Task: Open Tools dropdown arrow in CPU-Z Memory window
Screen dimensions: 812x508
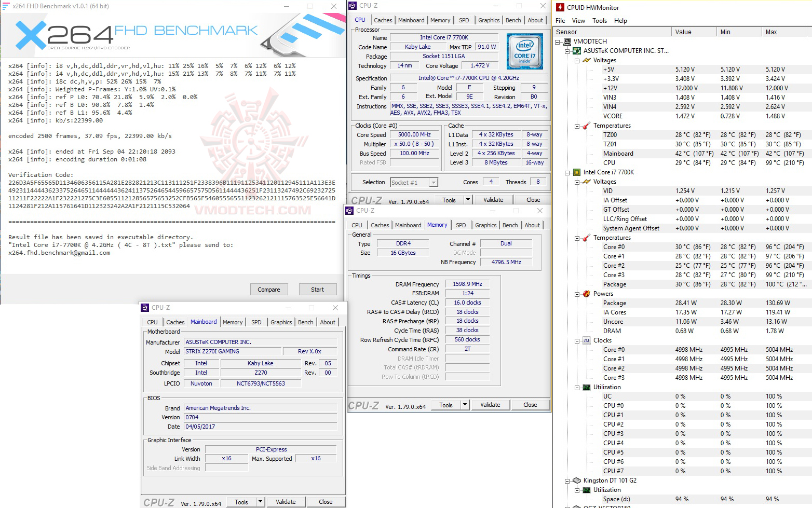Action: [x=465, y=405]
